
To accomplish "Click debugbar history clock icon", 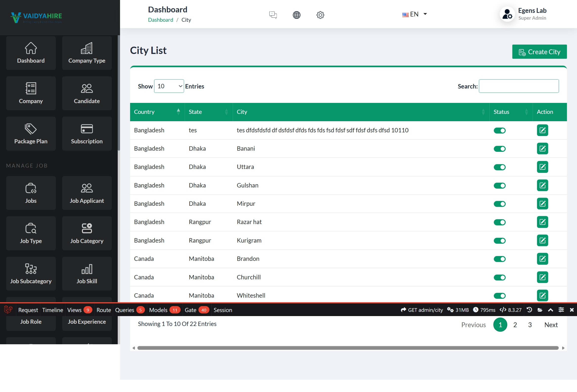I will pyautogui.click(x=529, y=310).
